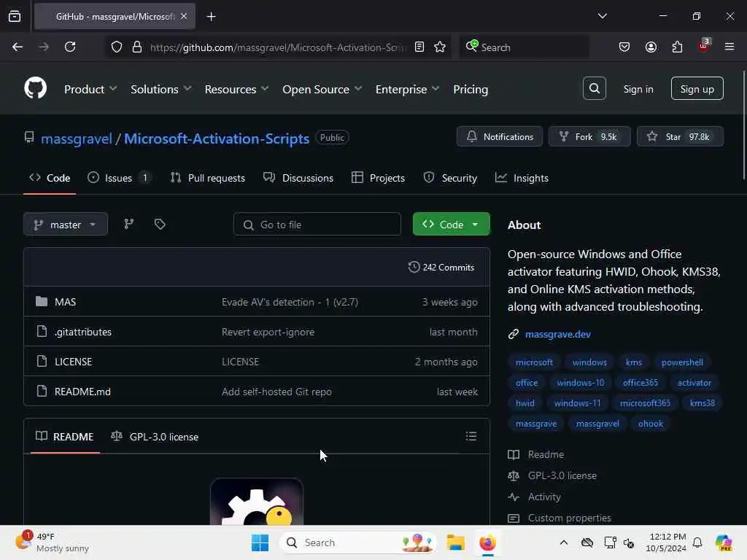Viewport: 747px width, 560px height.
Task: Fork the repository with Fork 9.5k button
Action: pyautogui.click(x=589, y=136)
